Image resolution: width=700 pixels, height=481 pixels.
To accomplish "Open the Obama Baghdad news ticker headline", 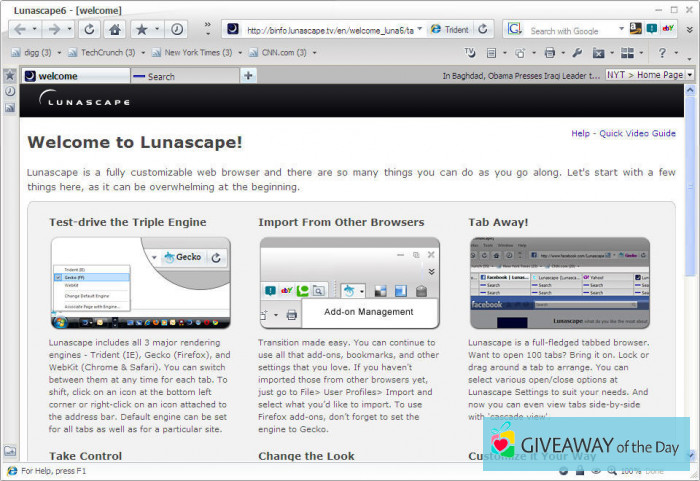I will 521,75.
